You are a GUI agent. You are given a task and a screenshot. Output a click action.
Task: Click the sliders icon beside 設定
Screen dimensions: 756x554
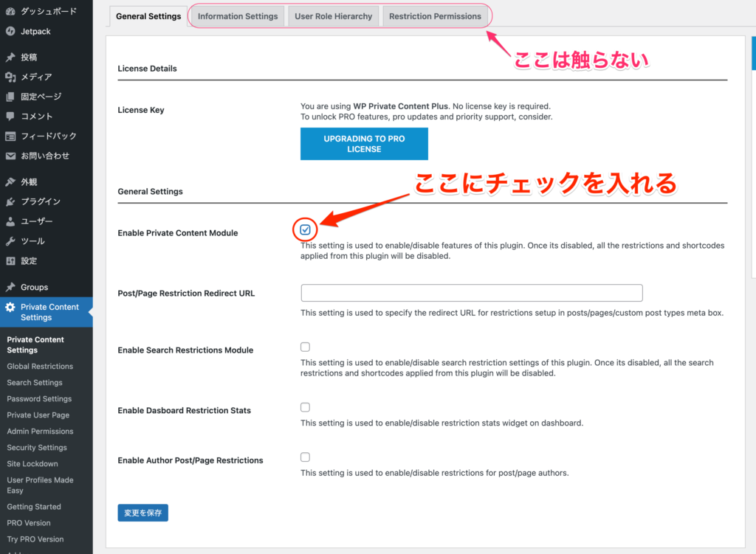click(x=10, y=261)
